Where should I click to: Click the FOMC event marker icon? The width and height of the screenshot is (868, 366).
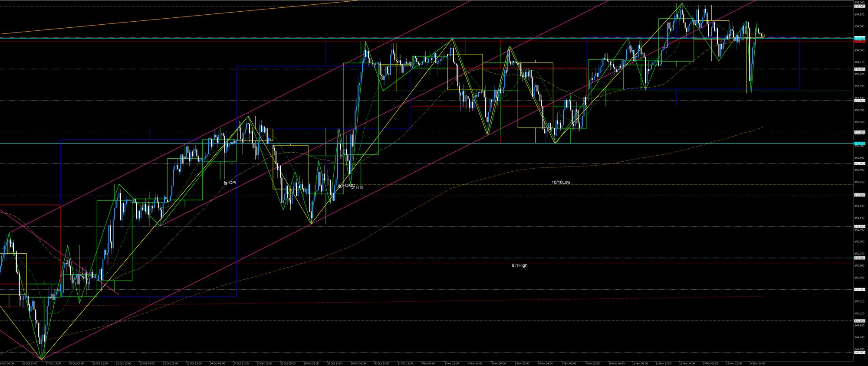point(340,186)
